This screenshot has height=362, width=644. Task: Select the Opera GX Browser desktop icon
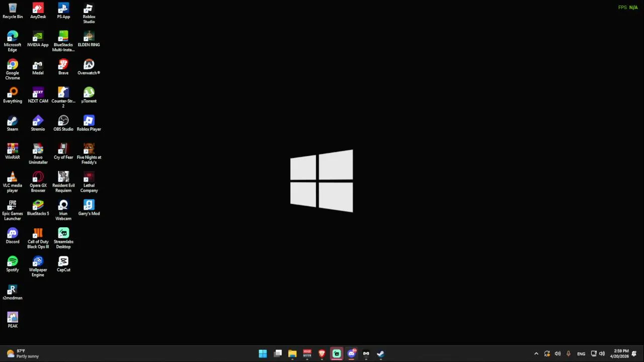point(38,183)
